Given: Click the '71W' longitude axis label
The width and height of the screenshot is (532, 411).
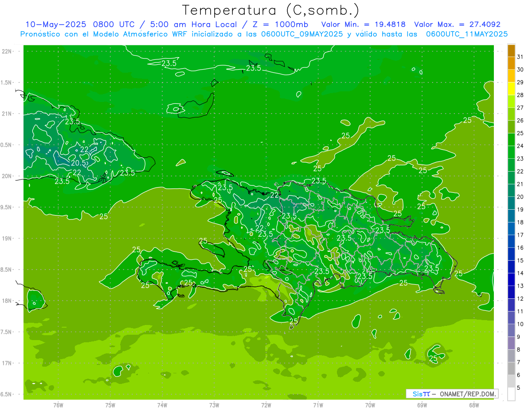Looking at the screenshot, I should pos(318,405).
